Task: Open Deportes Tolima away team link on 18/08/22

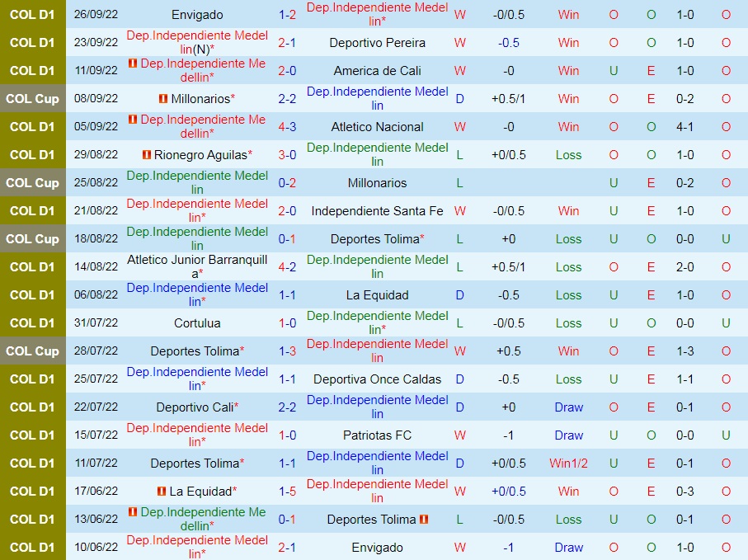Action: [x=375, y=239]
